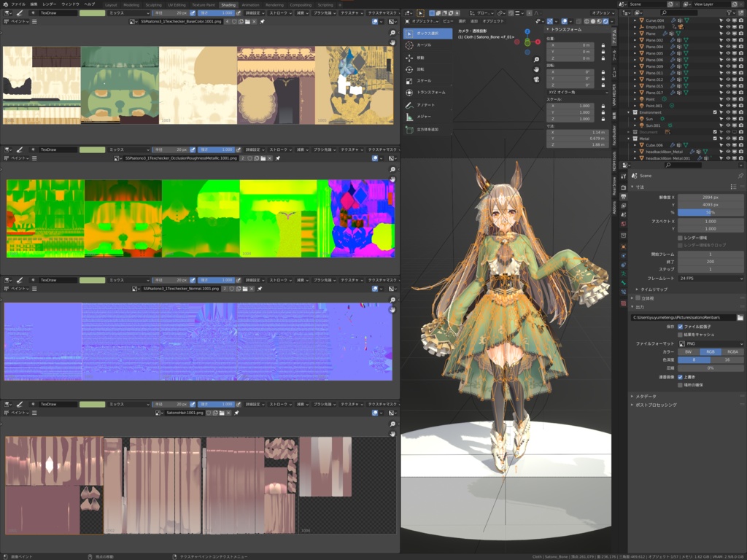Image resolution: width=747 pixels, height=560 pixels.
Task: Uncheck the 上書き overwrite checkbox
Action: pyautogui.click(x=680, y=376)
